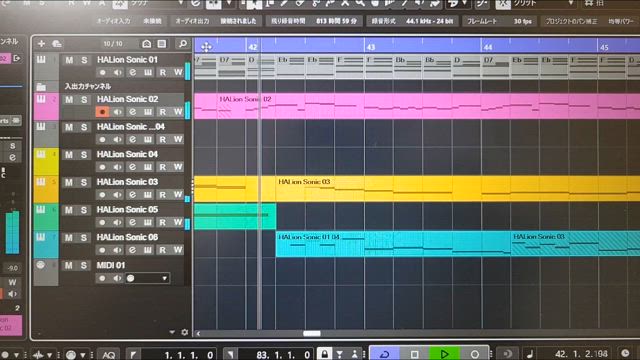Screen dimensions: 640x360
Task: Click the フレームレート 30 fps status field
Action: coord(499,21)
